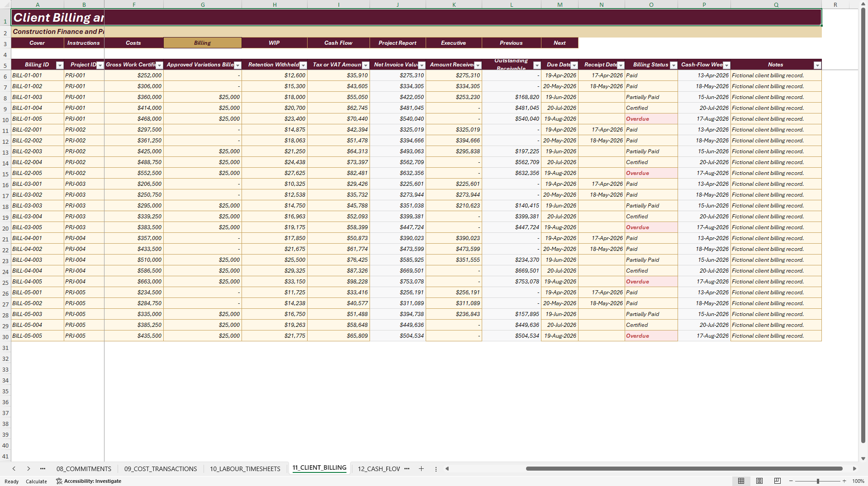This screenshot has width=868, height=486.
Task: Open Outstanding Receivable filter dropdown
Action: [537, 66]
